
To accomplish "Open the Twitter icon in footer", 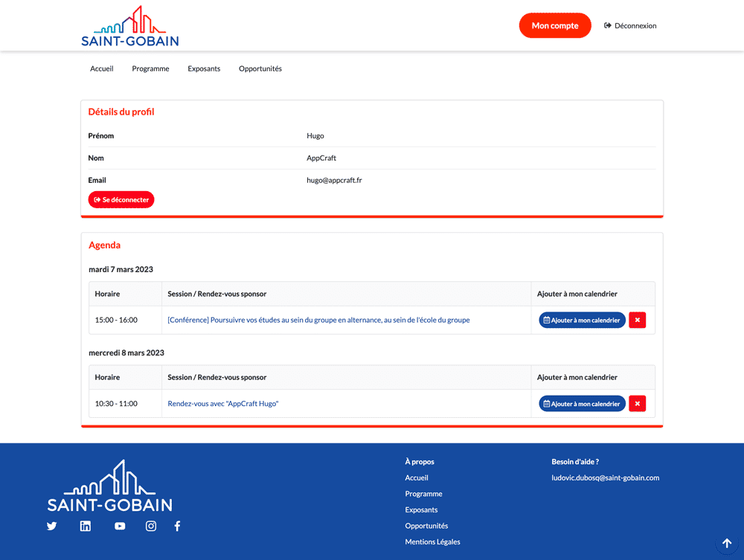I will click(x=52, y=527).
